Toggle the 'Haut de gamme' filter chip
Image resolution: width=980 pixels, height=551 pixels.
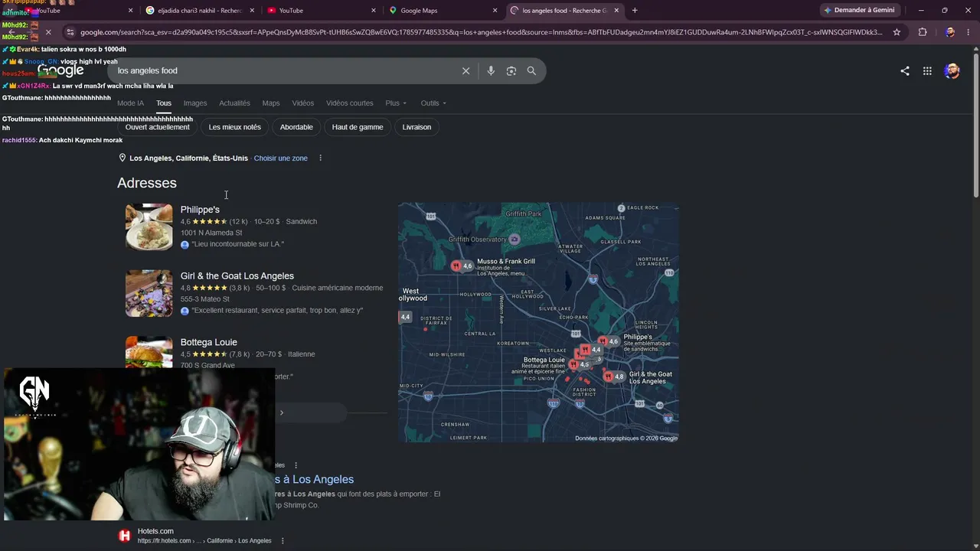[358, 127]
